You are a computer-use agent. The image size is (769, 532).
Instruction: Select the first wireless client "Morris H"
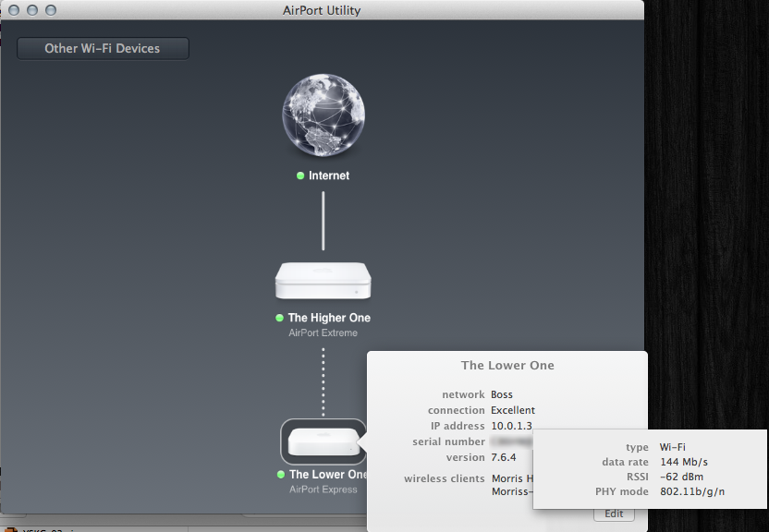click(x=512, y=478)
